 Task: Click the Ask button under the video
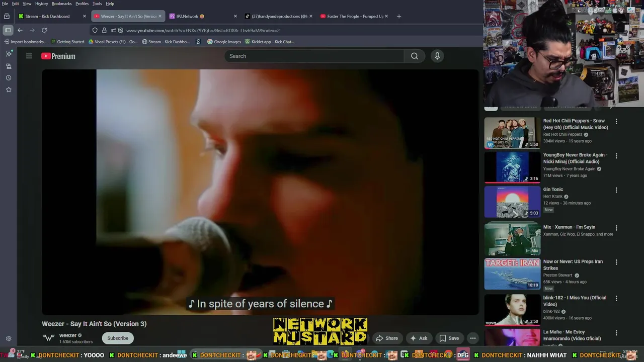pos(419,338)
